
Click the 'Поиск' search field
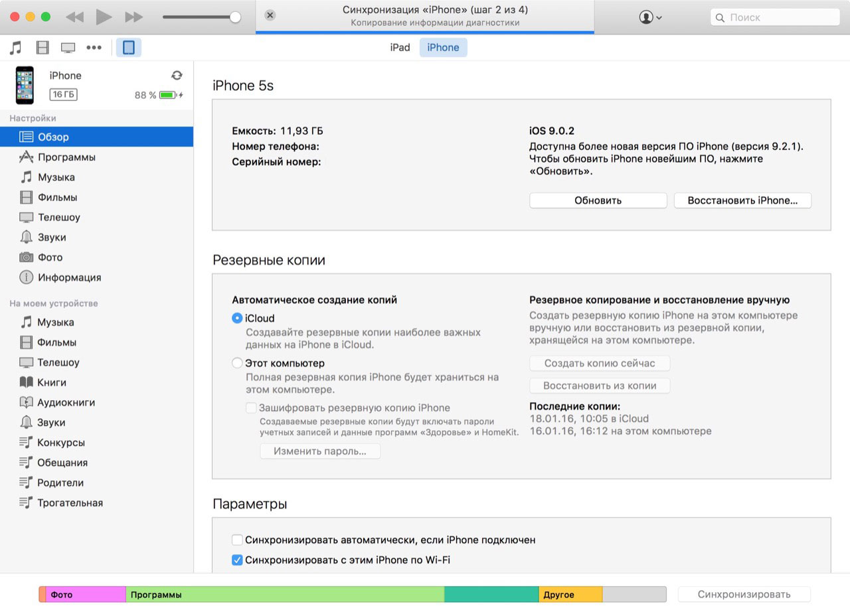(x=772, y=17)
